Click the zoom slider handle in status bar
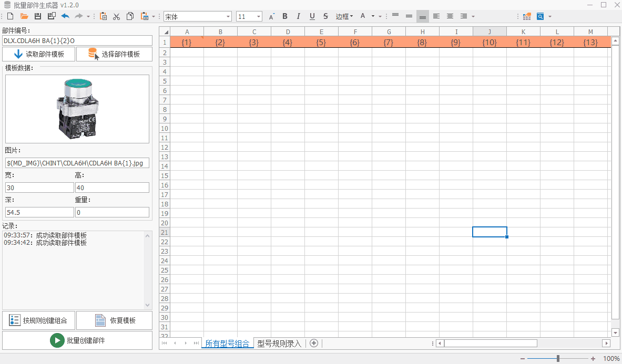 558,359
